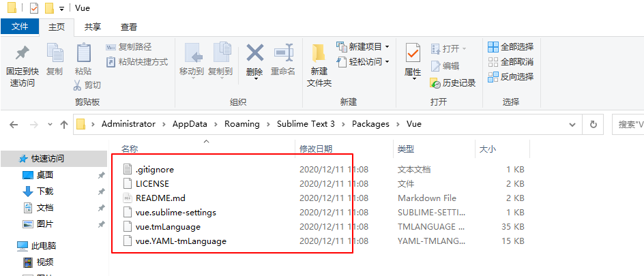The image size is (644, 276).
Task: Open the recent locations dropdown arrow
Action: [50, 124]
